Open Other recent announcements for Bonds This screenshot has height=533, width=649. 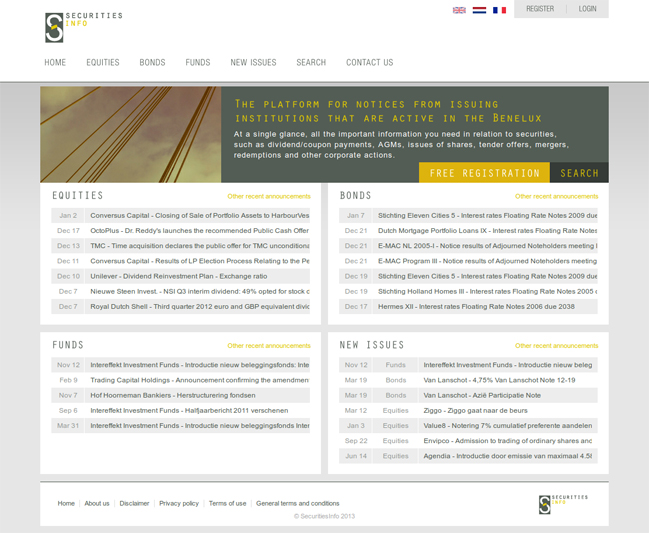(x=556, y=196)
